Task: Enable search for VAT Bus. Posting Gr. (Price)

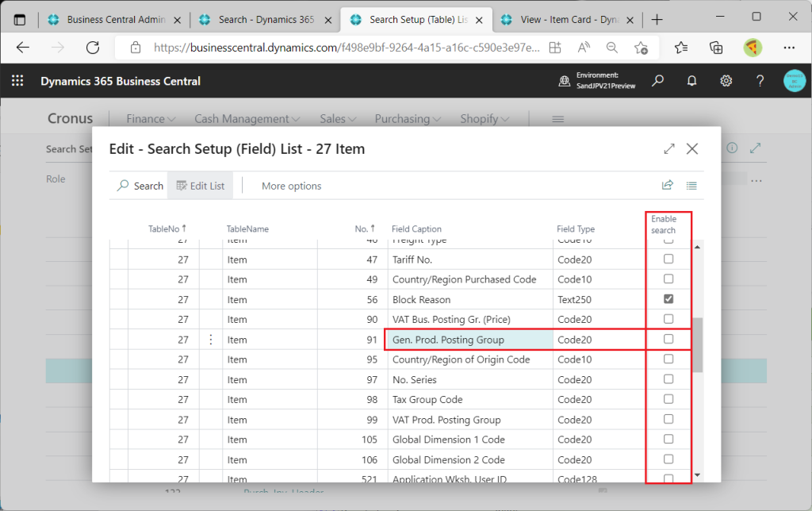Action: click(668, 319)
